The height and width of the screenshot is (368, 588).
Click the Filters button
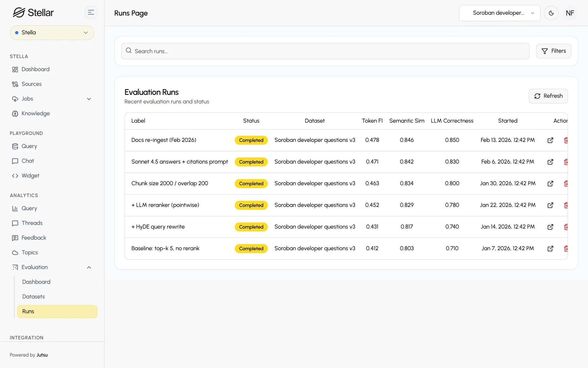click(553, 51)
